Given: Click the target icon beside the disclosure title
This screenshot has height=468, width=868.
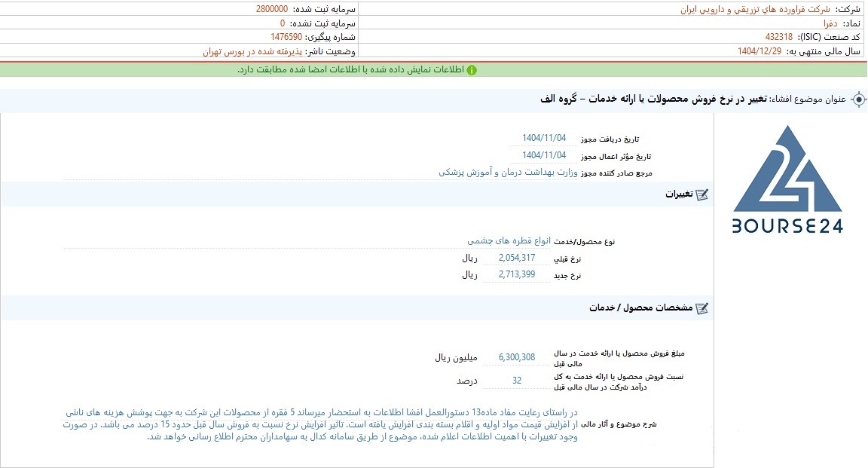Looking at the screenshot, I should (x=859, y=99).
